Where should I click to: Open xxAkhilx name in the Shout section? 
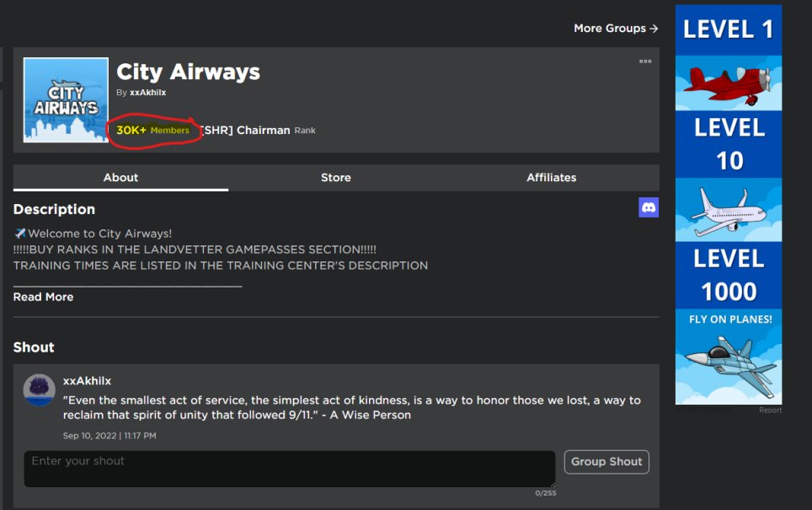tap(87, 381)
